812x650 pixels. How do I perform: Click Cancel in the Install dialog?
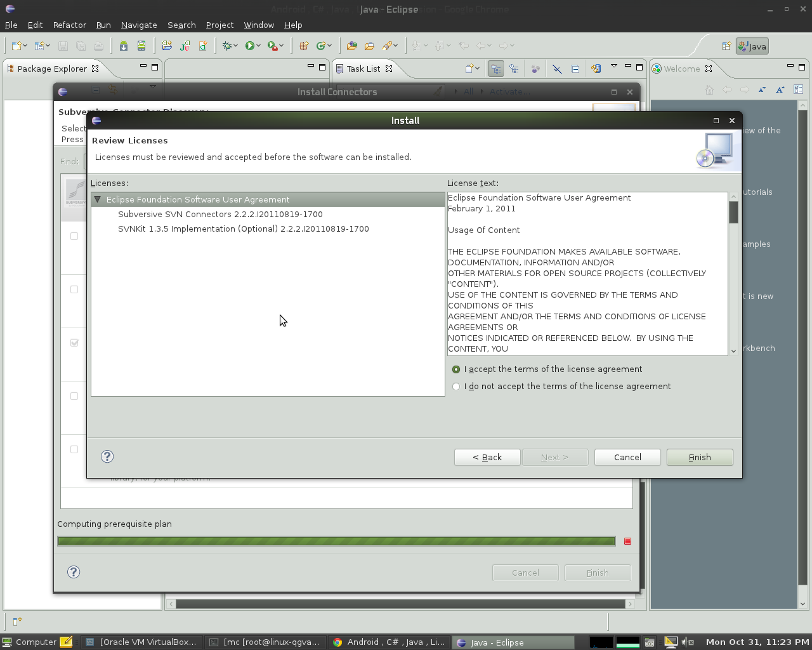(x=627, y=457)
